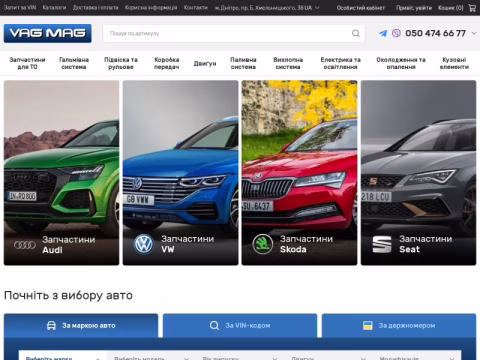Open 'Особистий кабінет' link

point(361,8)
